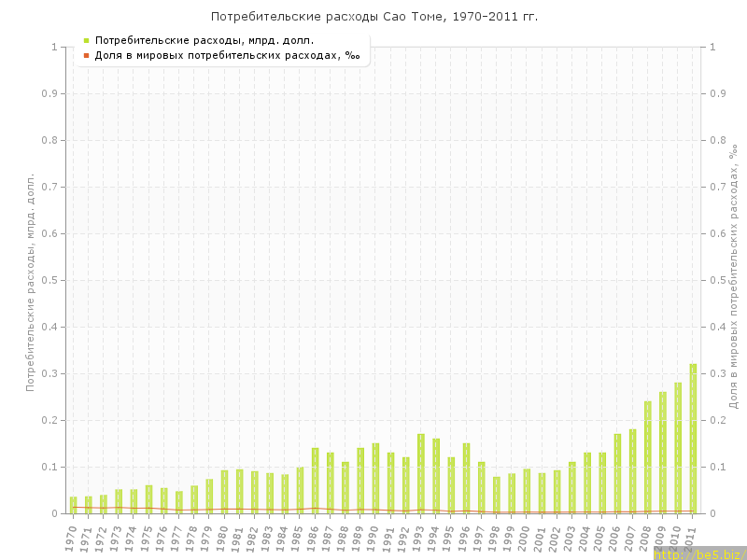Click the right y-axis label 0.8
747x560 pixels.
[x=719, y=140]
